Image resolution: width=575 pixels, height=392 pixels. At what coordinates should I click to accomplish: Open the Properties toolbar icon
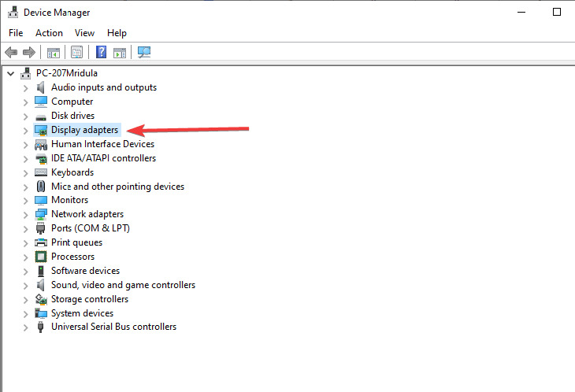pos(76,53)
